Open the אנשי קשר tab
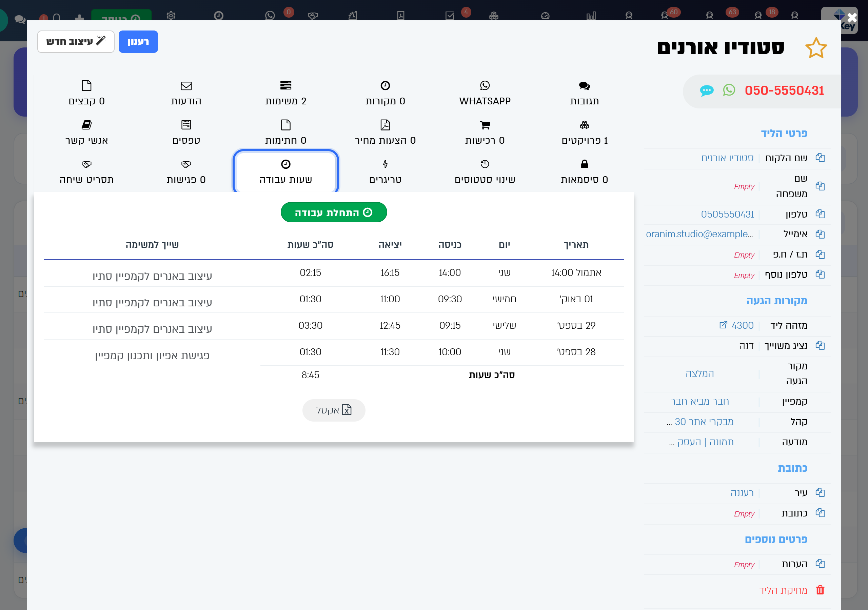The height and width of the screenshot is (610, 868). [86, 133]
